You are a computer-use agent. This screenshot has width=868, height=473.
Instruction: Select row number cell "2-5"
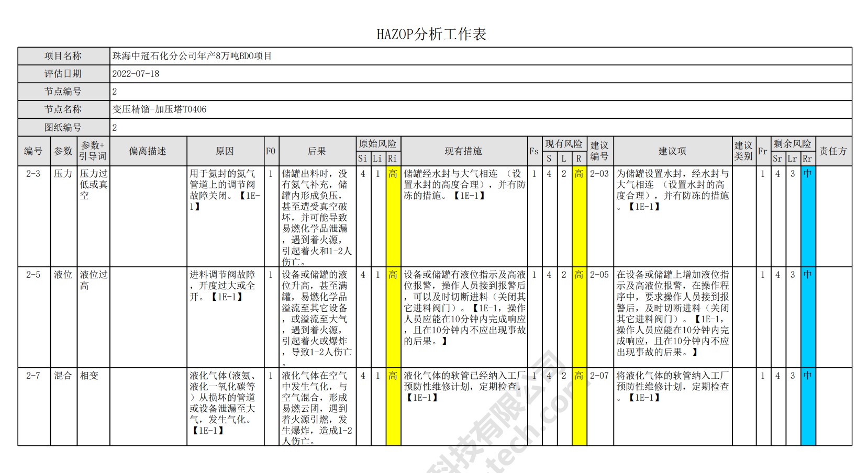point(34,317)
